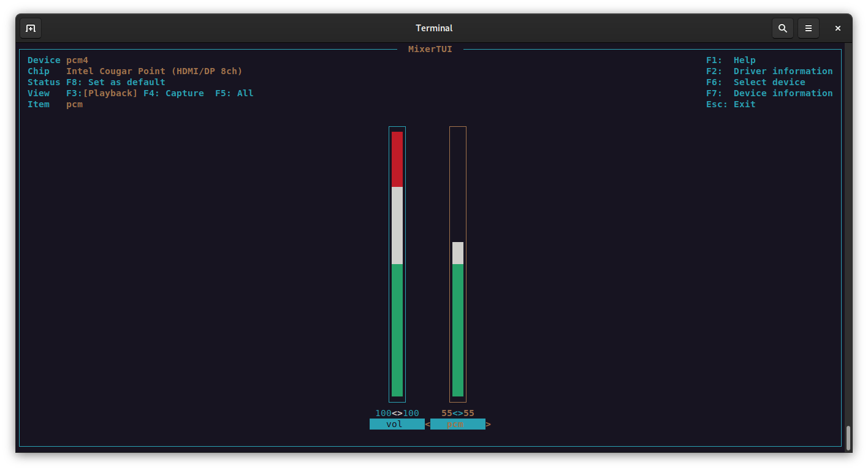Click the terminal window scrollbar
The width and height of the screenshot is (868, 470).
850,438
